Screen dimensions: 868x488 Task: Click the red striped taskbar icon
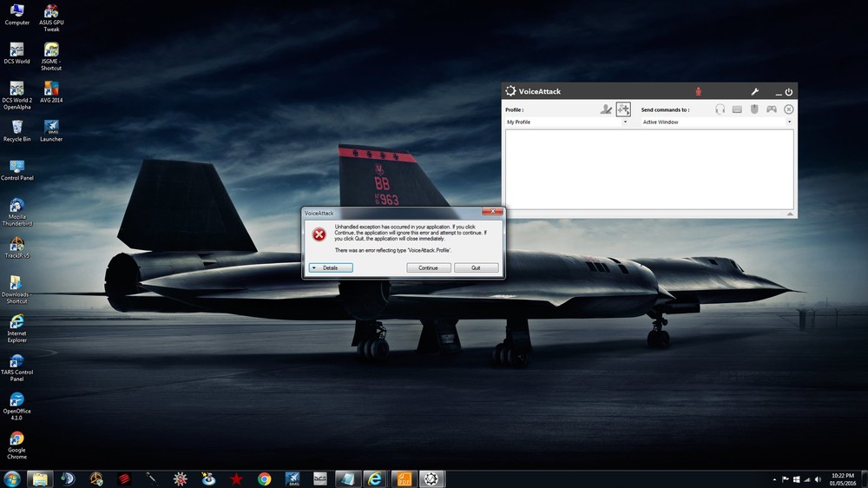pyautogui.click(x=124, y=478)
